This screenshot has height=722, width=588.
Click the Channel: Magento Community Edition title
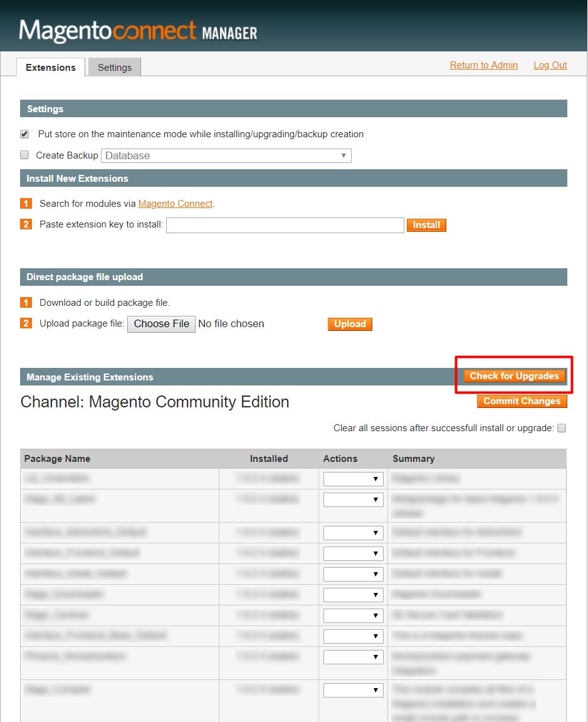tap(155, 402)
